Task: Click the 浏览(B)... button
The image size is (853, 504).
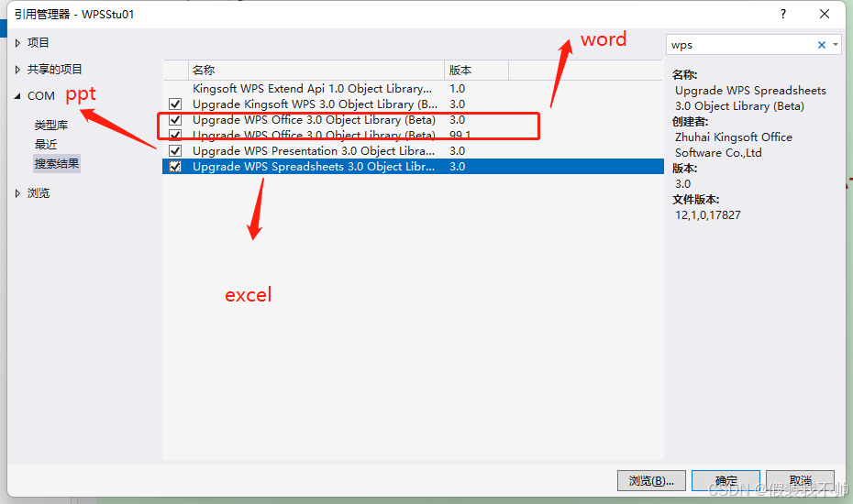Action: (x=651, y=480)
